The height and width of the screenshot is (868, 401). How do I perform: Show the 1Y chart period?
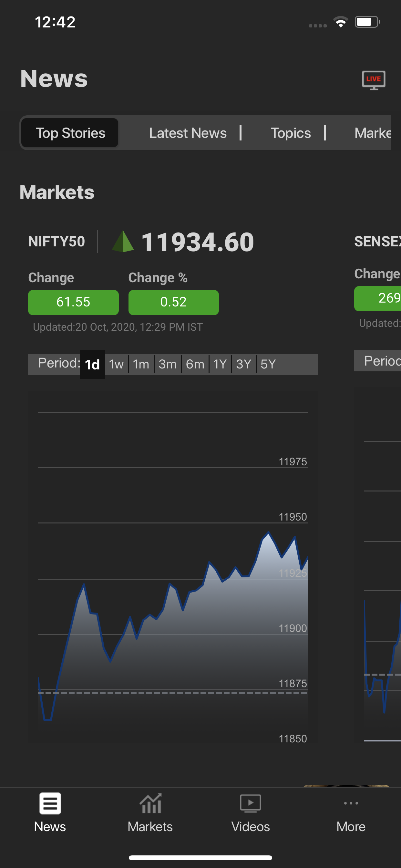[x=220, y=365]
